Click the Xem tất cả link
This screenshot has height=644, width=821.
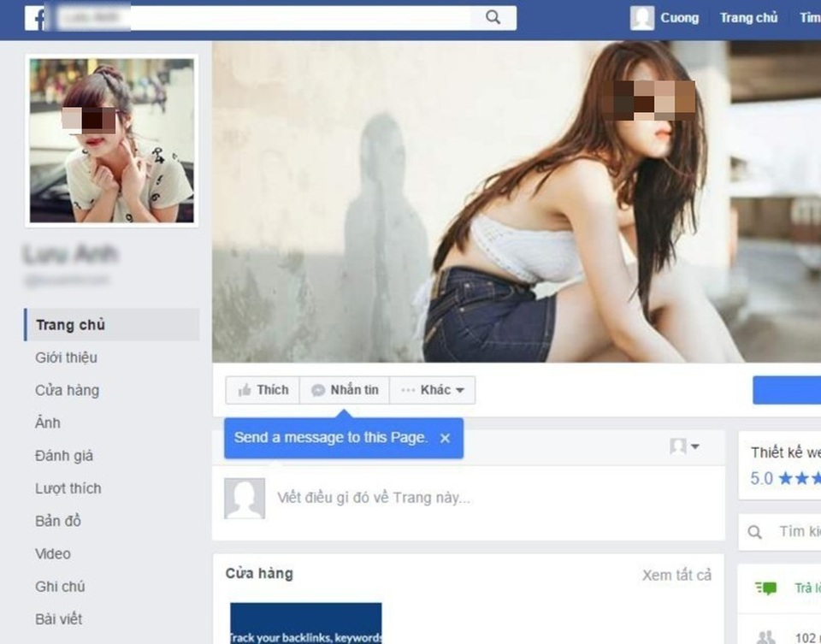click(x=676, y=575)
